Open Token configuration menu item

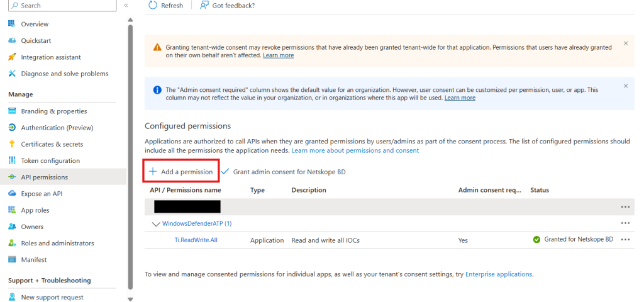click(50, 160)
